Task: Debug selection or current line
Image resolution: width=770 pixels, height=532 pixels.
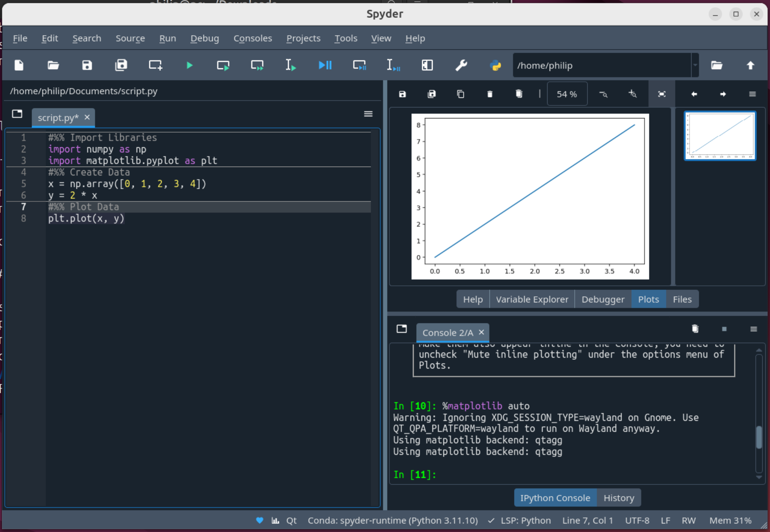Action: [x=393, y=65]
